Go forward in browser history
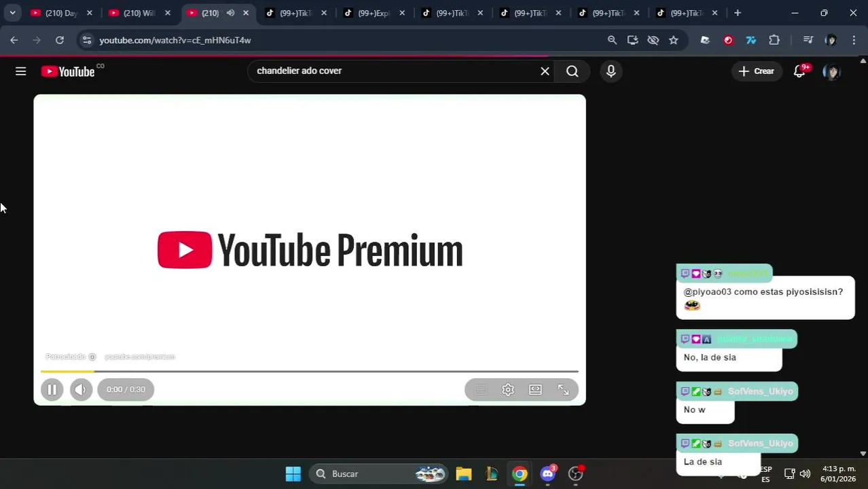868x489 pixels. pyautogui.click(x=37, y=40)
